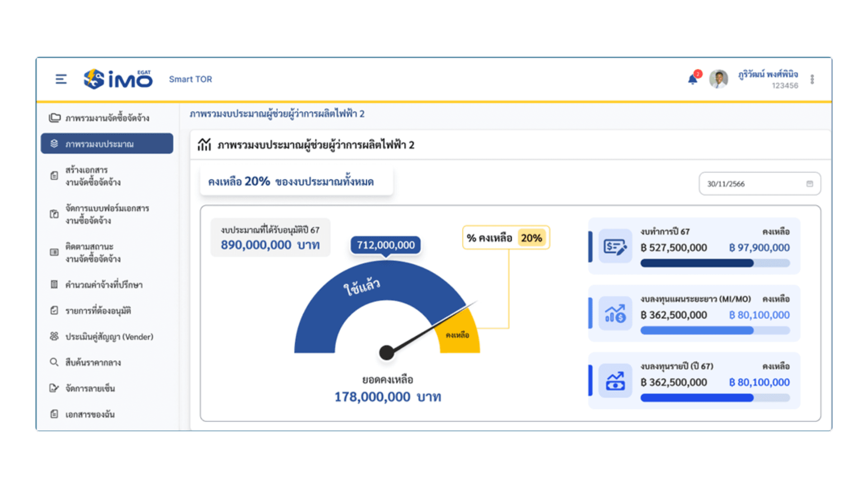Click the profile avatar photo
This screenshot has width=868, height=488.
point(719,79)
